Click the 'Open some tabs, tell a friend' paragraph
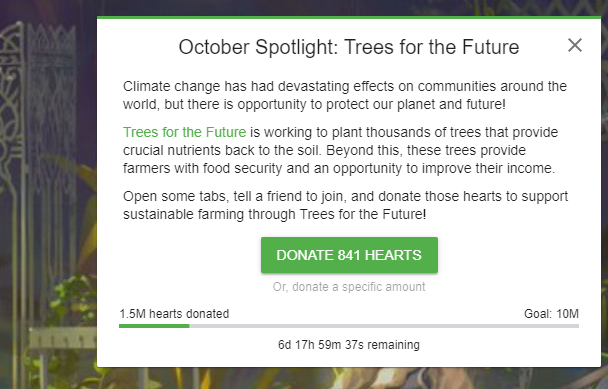The width and height of the screenshot is (608, 389). (345, 205)
